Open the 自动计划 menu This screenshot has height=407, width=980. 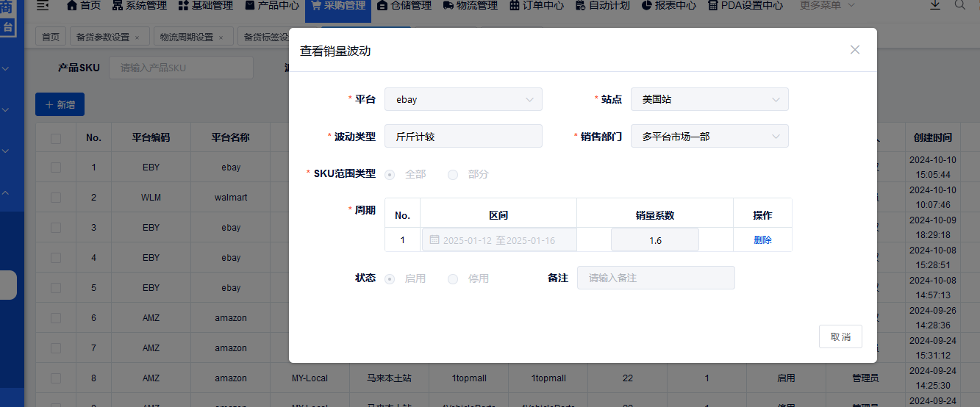click(x=603, y=6)
